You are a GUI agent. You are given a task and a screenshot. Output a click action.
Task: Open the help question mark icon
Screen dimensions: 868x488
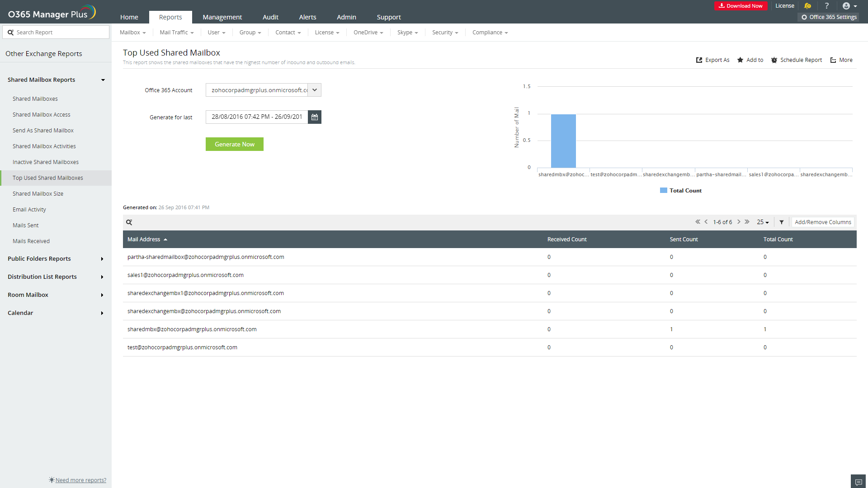(x=826, y=6)
